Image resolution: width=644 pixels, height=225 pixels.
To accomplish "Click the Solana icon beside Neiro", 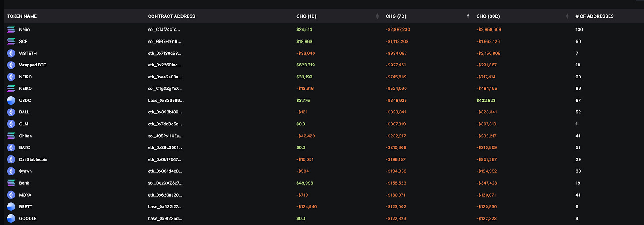I will coord(11,30).
